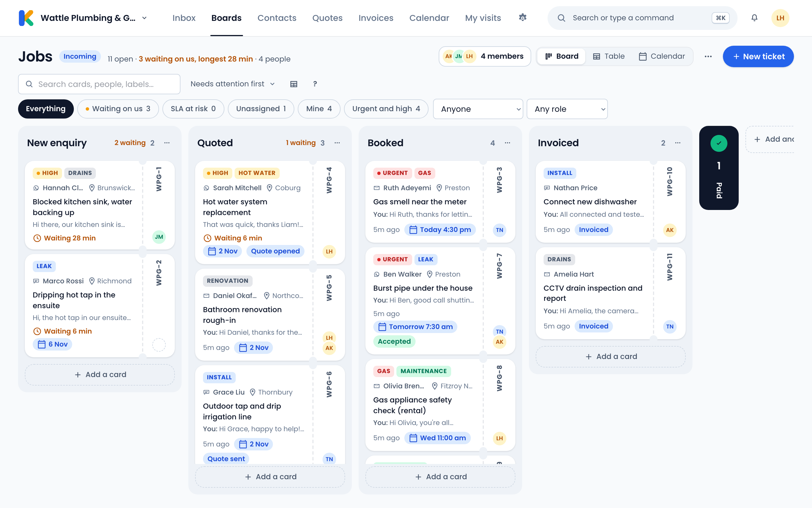Click AK assignee avatar on Nathan Price card
The image size is (812, 508).
(670, 230)
